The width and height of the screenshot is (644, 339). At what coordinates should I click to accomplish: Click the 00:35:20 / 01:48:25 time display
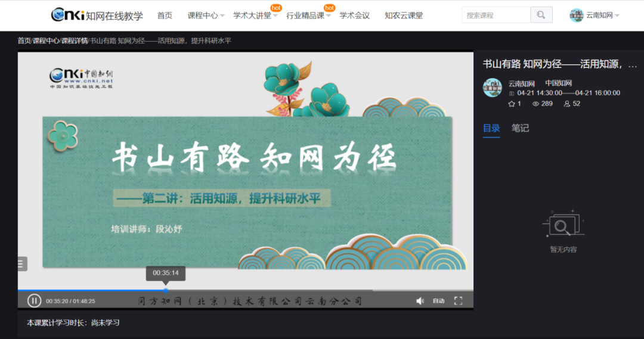click(70, 301)
